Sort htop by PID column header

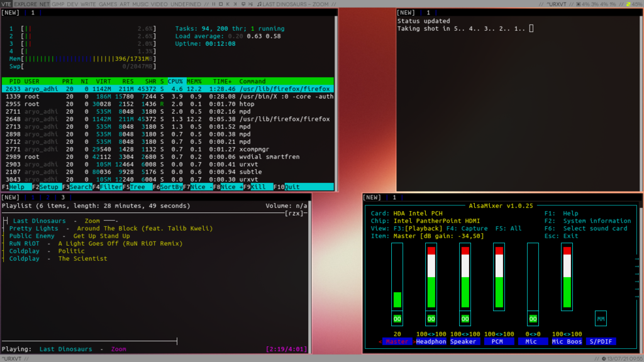point(15,81)
